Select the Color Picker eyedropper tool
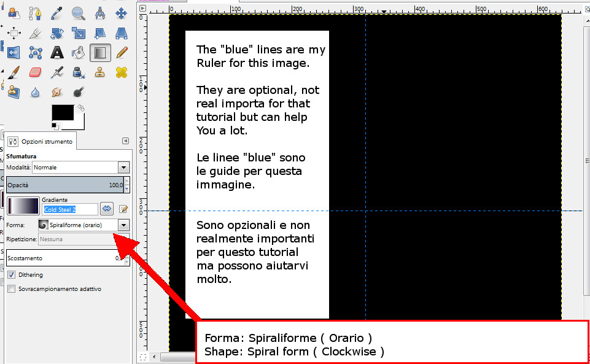 coord(57,13)
